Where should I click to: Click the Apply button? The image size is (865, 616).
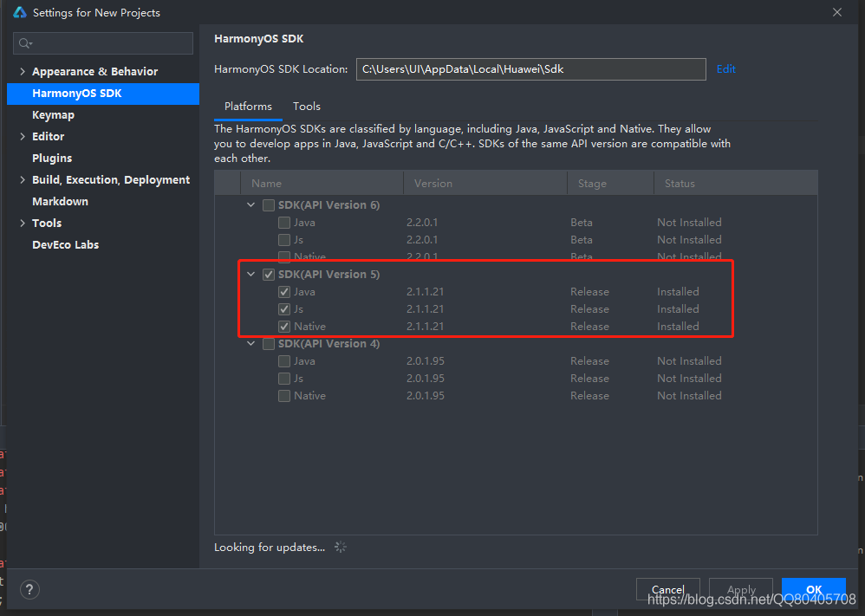[741, 589]
